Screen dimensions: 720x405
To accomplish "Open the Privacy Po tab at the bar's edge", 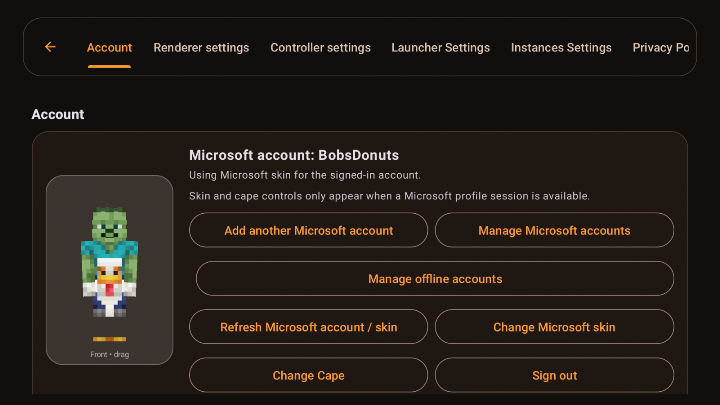I will 660,48.
